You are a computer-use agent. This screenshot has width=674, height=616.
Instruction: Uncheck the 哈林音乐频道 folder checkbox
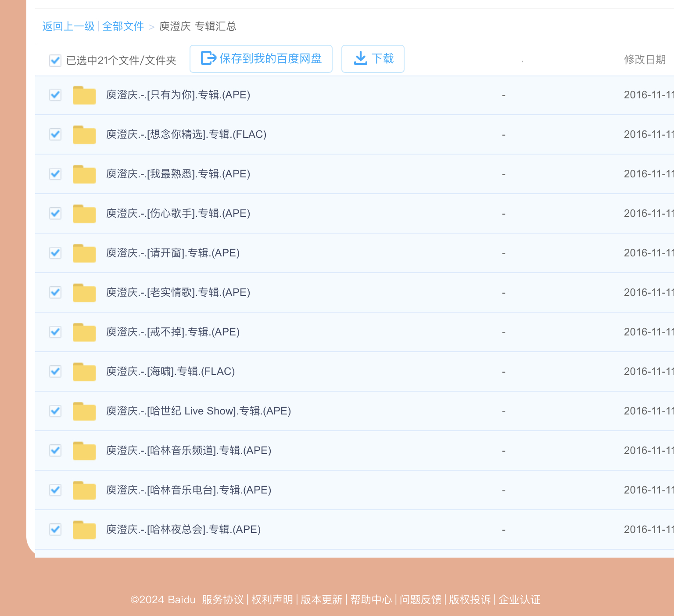click(55, 450)
